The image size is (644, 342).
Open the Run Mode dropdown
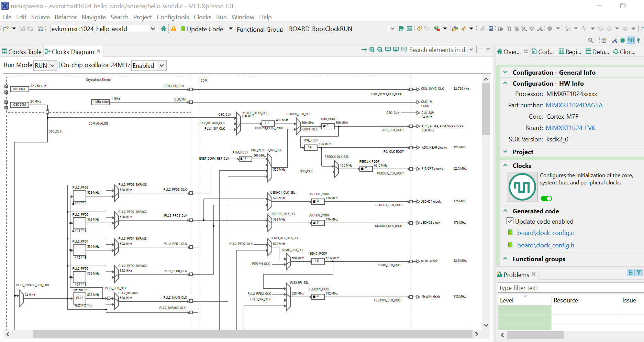(x=45, y=65)
